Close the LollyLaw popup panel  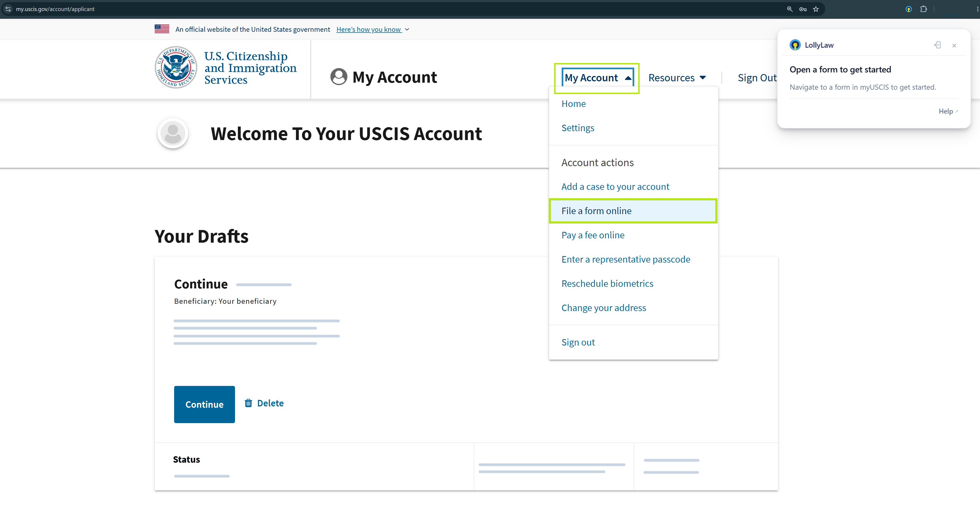954,45
